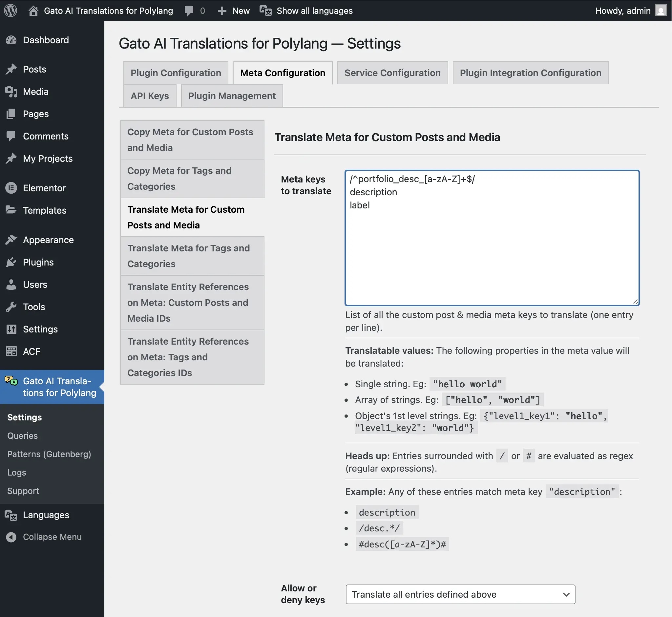The image size is (672, 617).
Task: Select the Appearance brush icon
Action: click(11, 240)
